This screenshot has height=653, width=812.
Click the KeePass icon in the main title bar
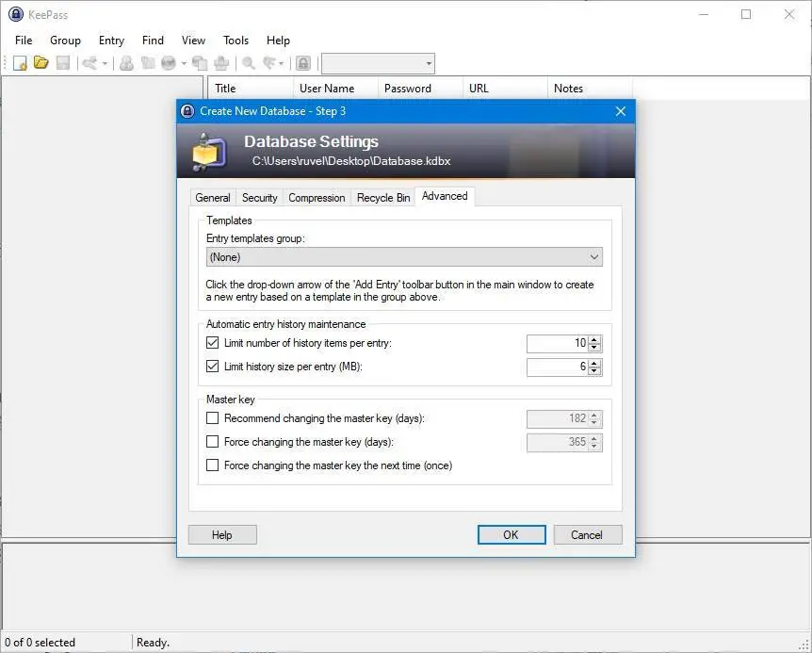point(16,14)
